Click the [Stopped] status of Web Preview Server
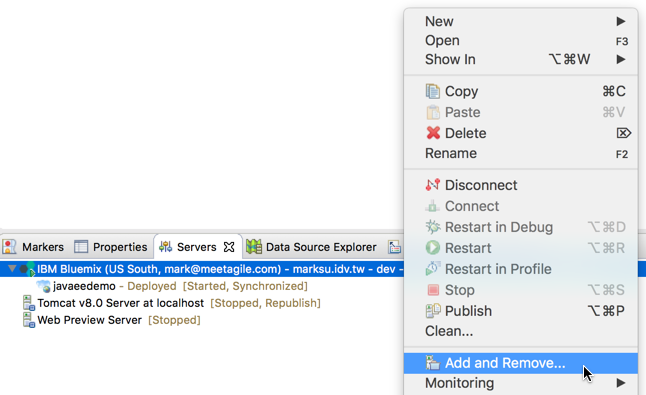The image size is (646, 395). [x=174, y=320]
